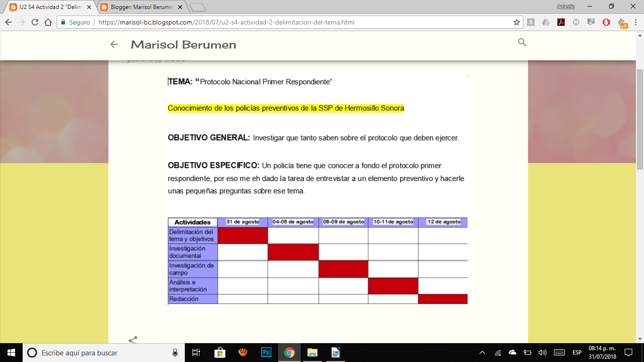Expand hidden icons in the system tray
644x362 pixels.
click(482, 352)
